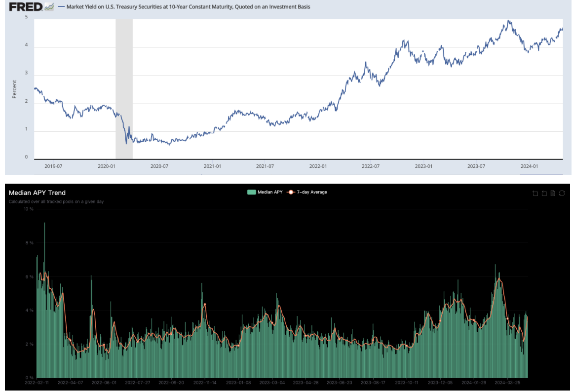
Task: Click the 2022-02-11 date label
Action: click(x=37, y=382)
